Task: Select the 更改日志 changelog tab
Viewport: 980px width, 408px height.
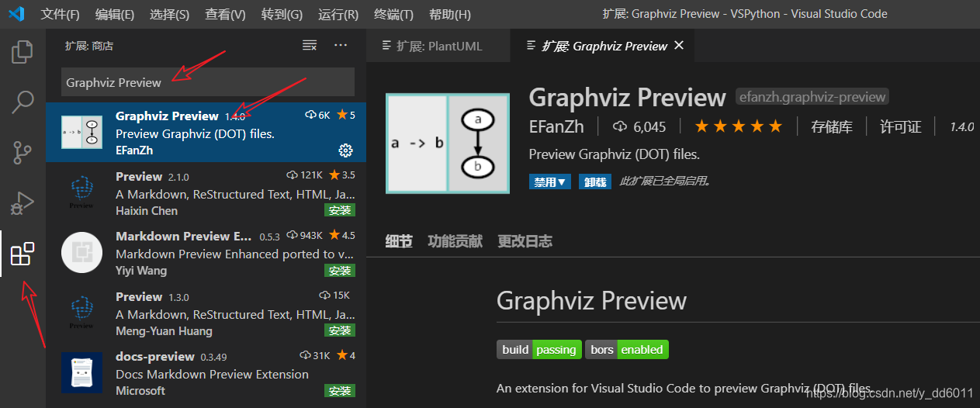Action: (x=525, y=241)
